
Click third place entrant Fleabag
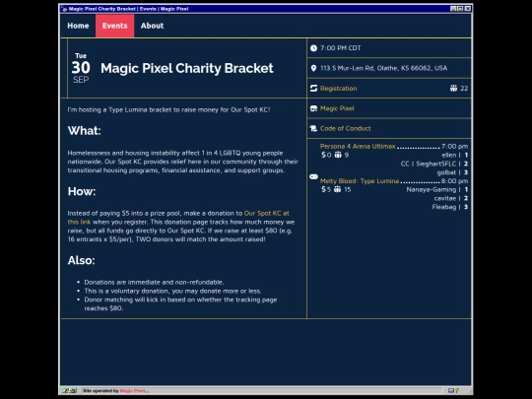(x=444, y=207)
